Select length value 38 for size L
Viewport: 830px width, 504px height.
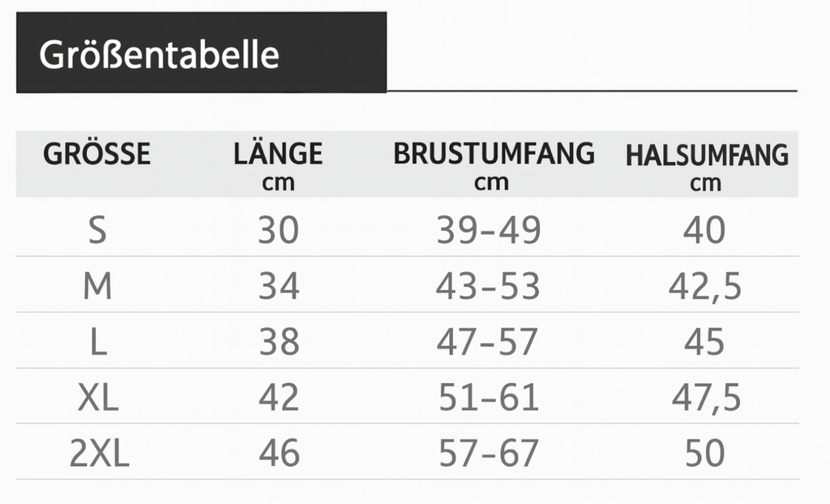pos(279,343)
